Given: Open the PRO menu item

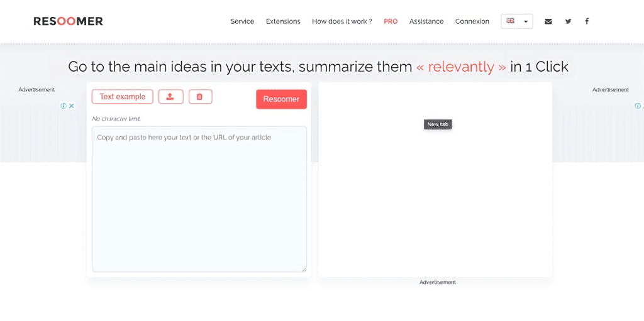Looking at the screenshot, I should [391, 21].
